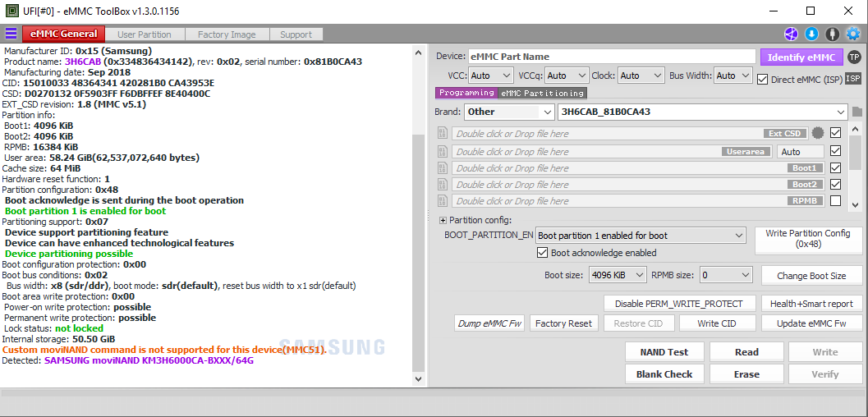This screenshot has width=868, height=417.
Task: Click the log panel scroll-down arrow
Action: coord(418,379)
